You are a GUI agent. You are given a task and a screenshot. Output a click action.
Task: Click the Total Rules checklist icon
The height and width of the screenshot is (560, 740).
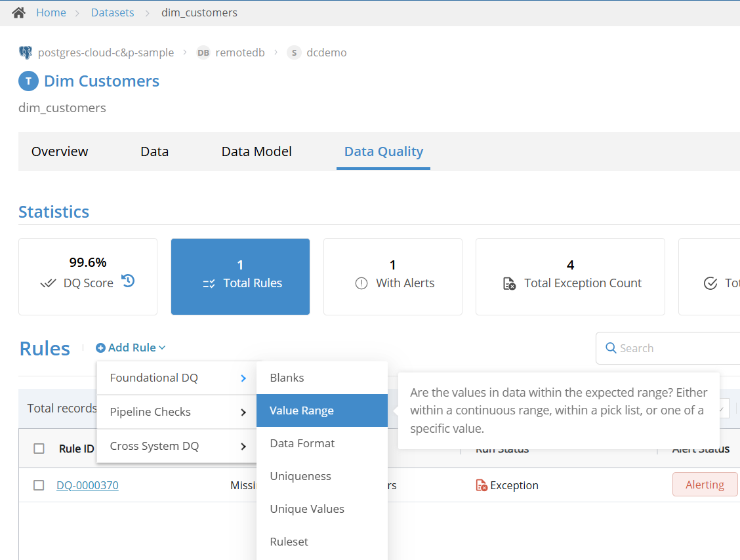point(209,283)
